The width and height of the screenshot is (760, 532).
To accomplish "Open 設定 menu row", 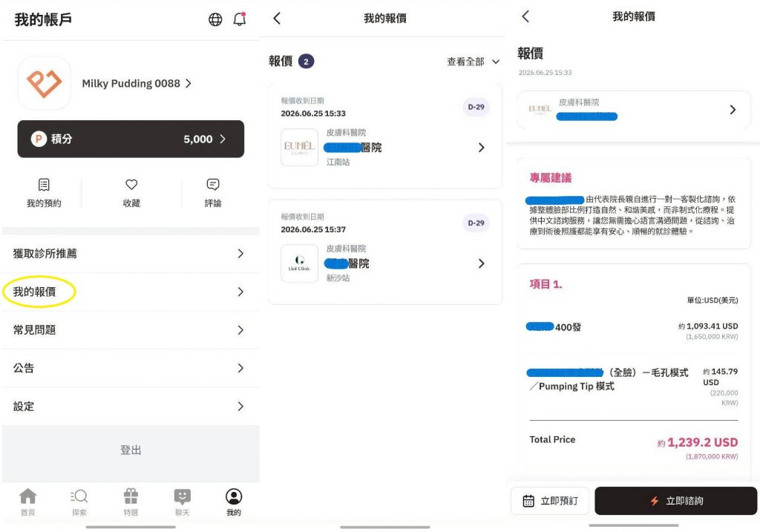I will click(131, 407).
